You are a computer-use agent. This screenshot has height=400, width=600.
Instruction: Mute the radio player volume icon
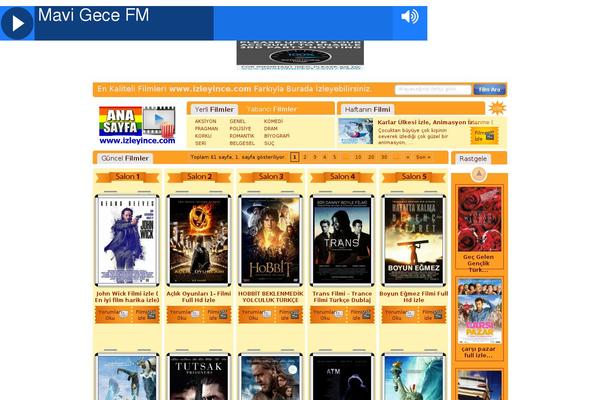coord(409,16)
